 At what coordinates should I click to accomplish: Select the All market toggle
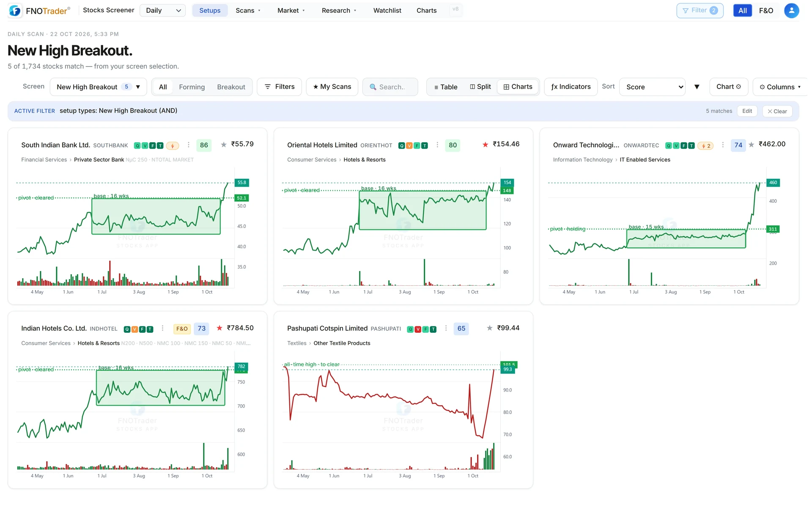743,11
